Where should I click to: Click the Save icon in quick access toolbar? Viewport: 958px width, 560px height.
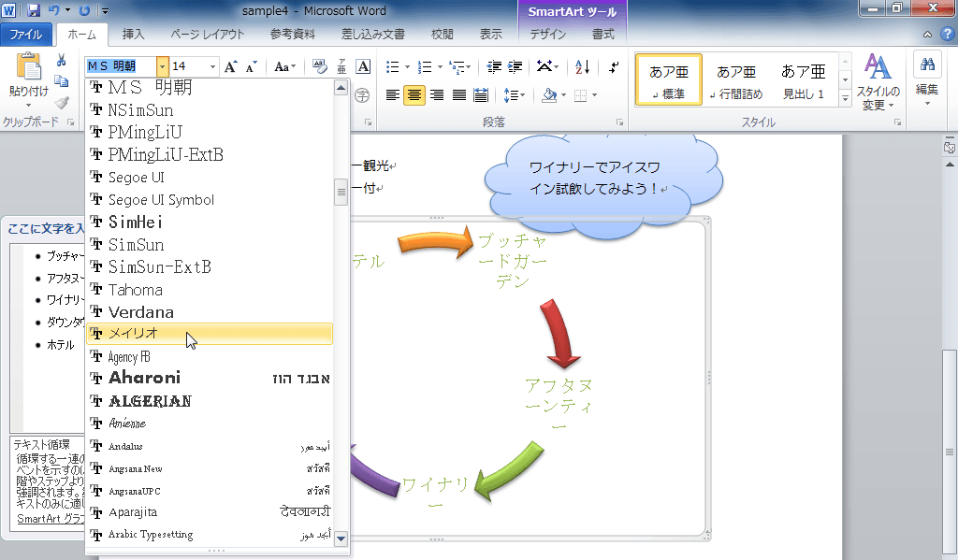[x=34, y=10]
